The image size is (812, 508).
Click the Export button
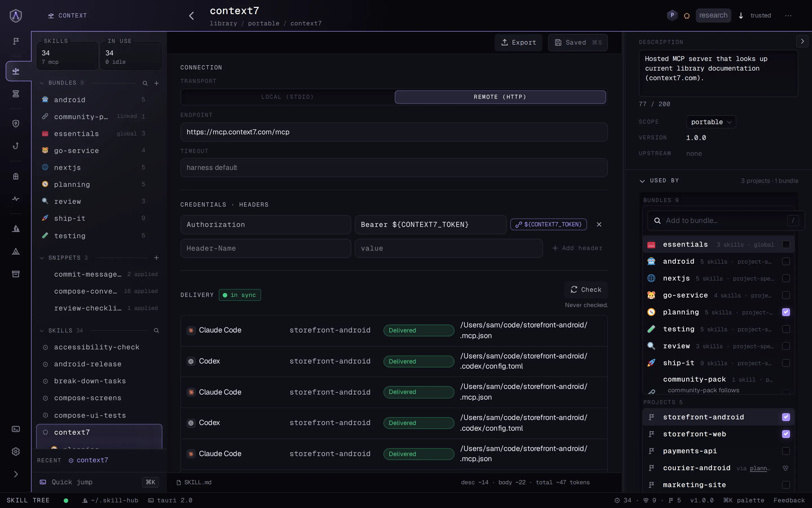(x=518, y=43)
